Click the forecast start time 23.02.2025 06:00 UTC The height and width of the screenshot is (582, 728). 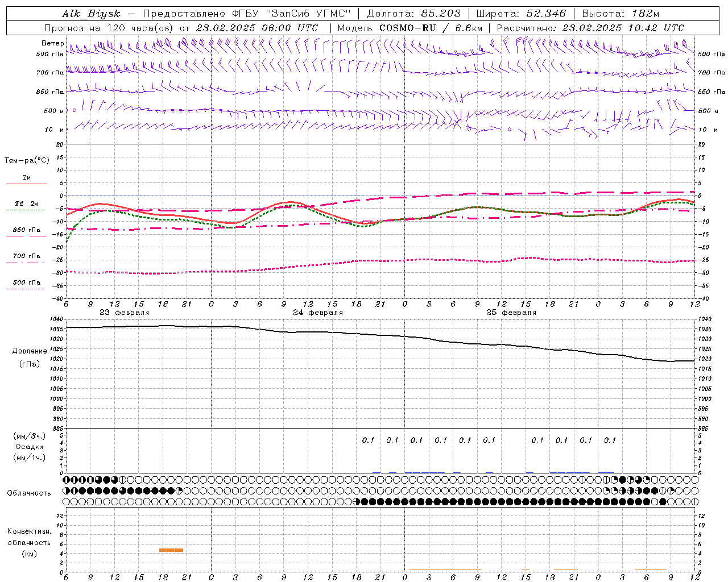tap(257, 28)
